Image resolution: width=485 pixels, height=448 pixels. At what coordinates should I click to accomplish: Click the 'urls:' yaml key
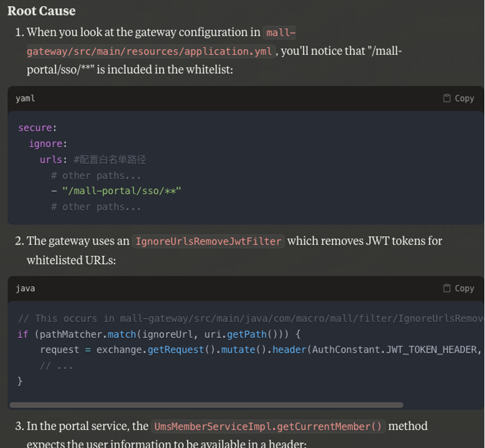53,160
